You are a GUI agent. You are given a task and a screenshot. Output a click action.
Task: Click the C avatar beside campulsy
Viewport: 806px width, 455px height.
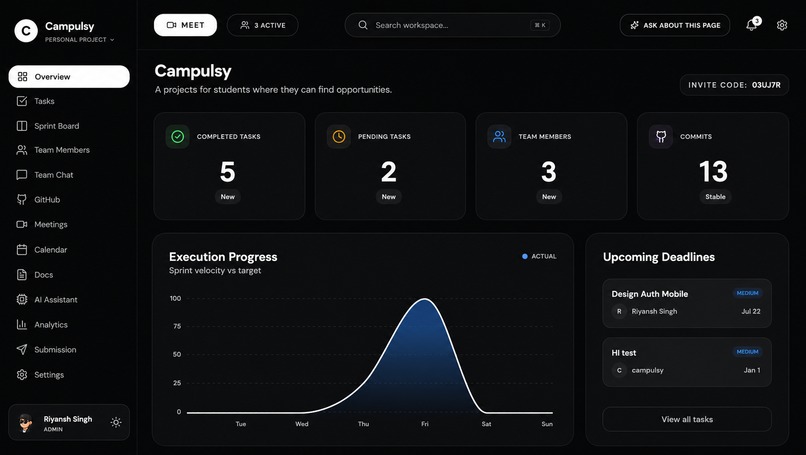tap(619, 370)
